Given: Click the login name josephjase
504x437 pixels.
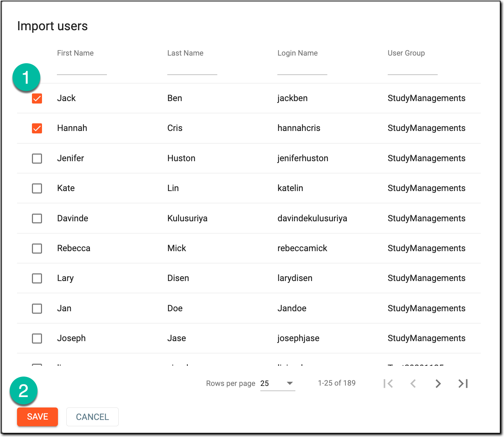Looking at the screenshot, I should point(299,338).
